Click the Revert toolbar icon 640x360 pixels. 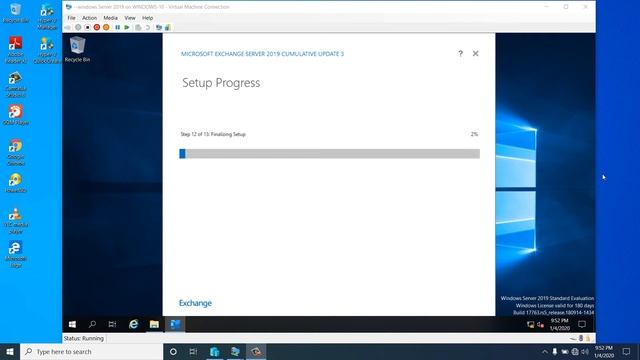tap(148, 27)
